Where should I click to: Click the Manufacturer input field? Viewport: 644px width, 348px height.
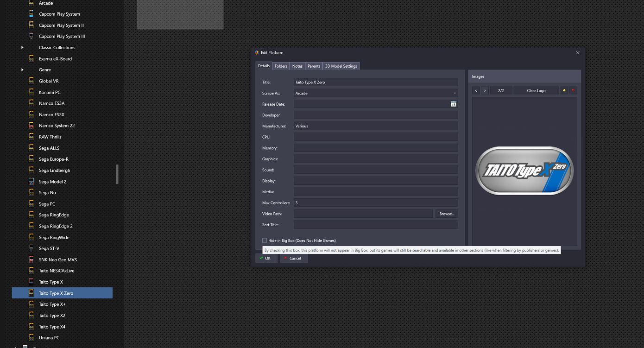(x=376, y=126)
